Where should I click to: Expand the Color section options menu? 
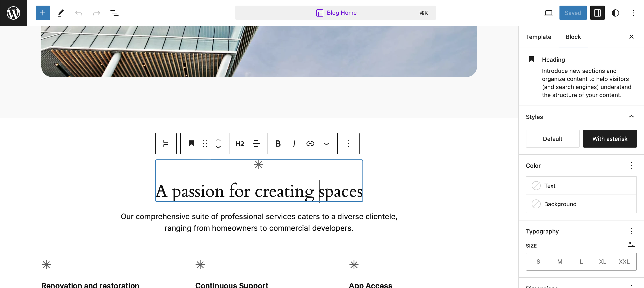coord(631,165)
